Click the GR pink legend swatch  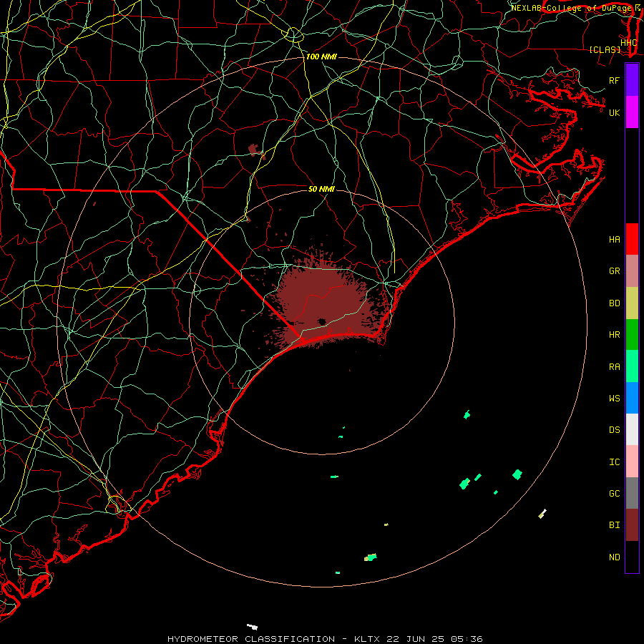click(x=632, y=271)
